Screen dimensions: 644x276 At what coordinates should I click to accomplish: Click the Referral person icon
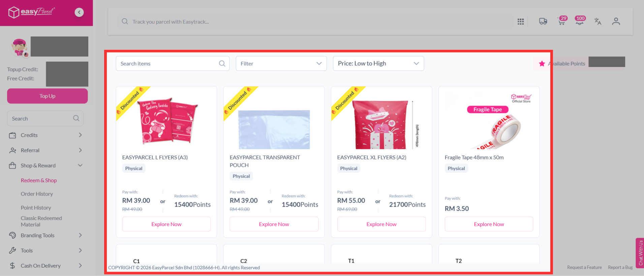pos(12,150)
